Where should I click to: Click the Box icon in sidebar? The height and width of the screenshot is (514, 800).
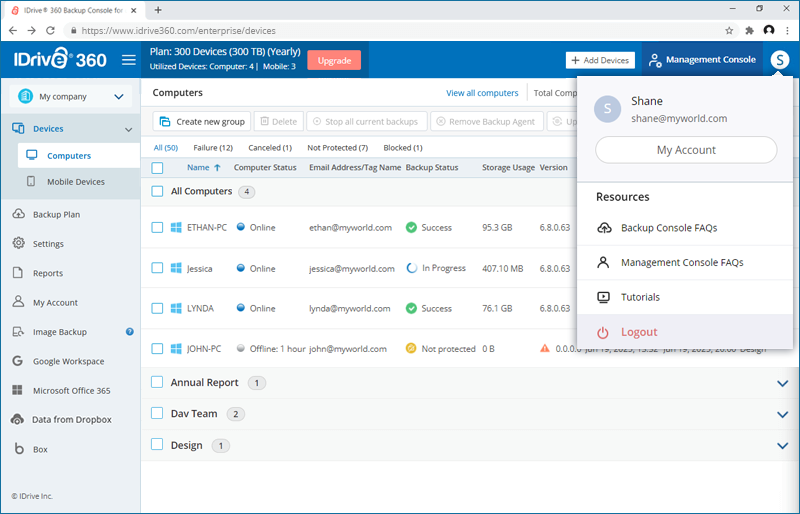tap(19, 449)
